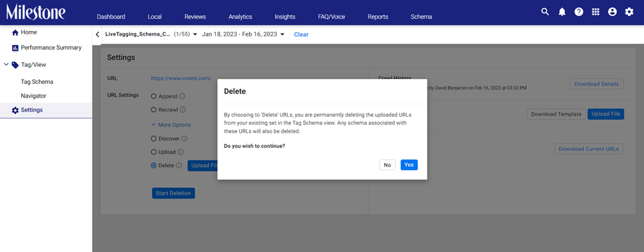This screenshot has width=644, height=252.
Task: Click Upload File button beside Delete option
Action: (x=203, y=166)
